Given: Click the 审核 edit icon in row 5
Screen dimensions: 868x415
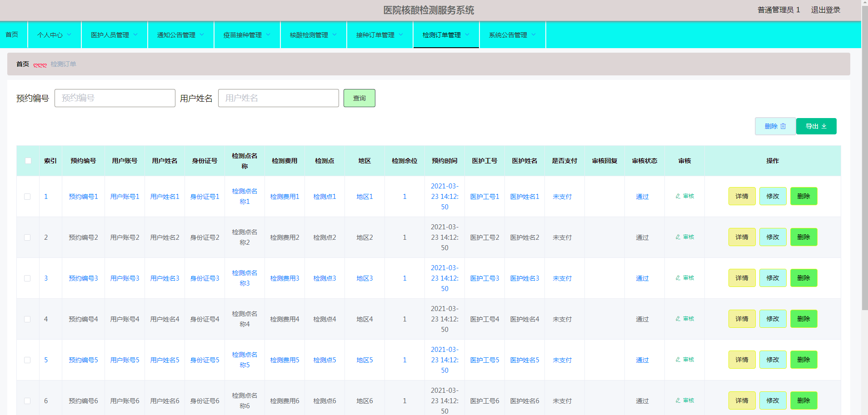Looking at the screenshot, I should 678,360.
